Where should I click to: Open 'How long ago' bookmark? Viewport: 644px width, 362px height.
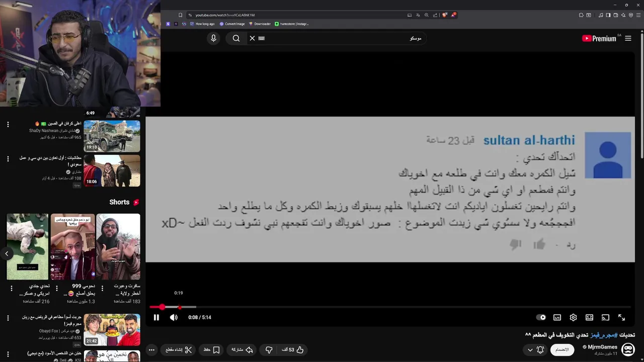pos(202,24)
